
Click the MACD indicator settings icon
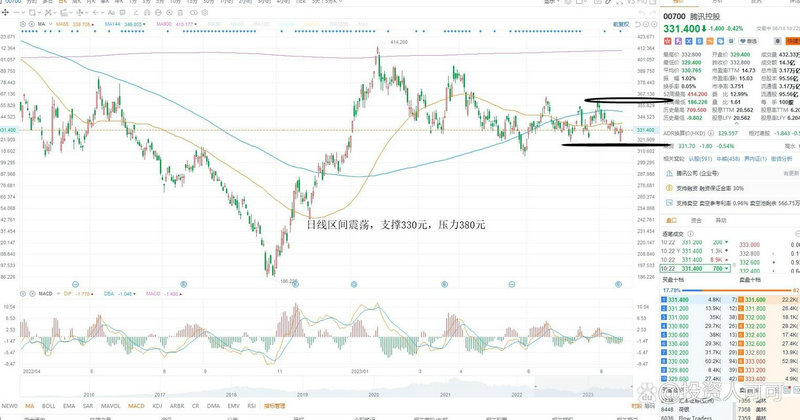click(23, 294)
